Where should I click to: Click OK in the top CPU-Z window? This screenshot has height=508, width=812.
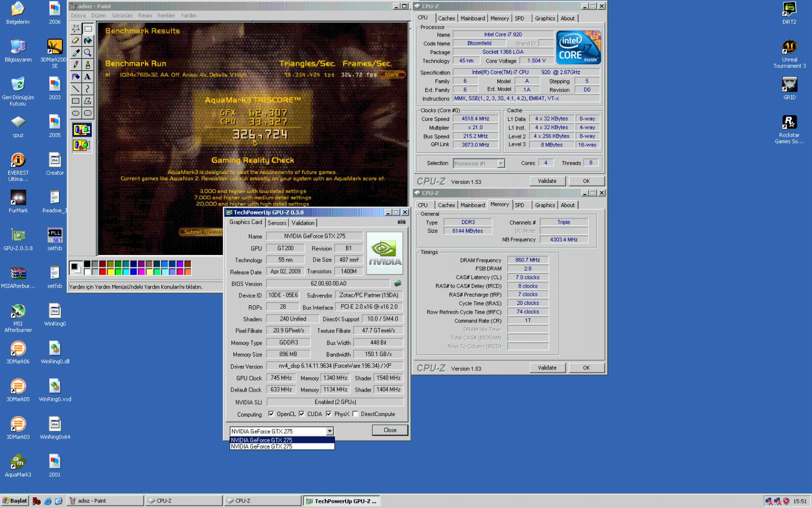tap(586, 181)
